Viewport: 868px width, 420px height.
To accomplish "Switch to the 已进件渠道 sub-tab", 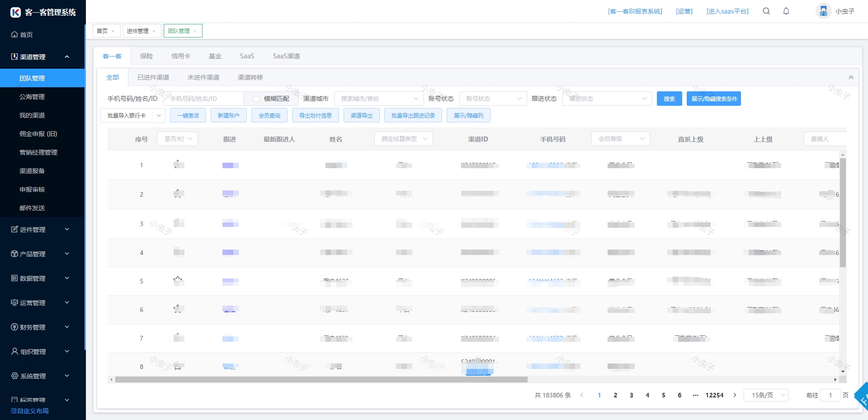I will point(153,77).
